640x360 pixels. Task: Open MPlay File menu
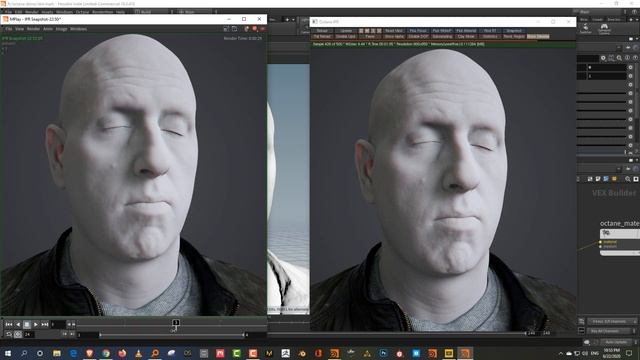coord(9,29)
